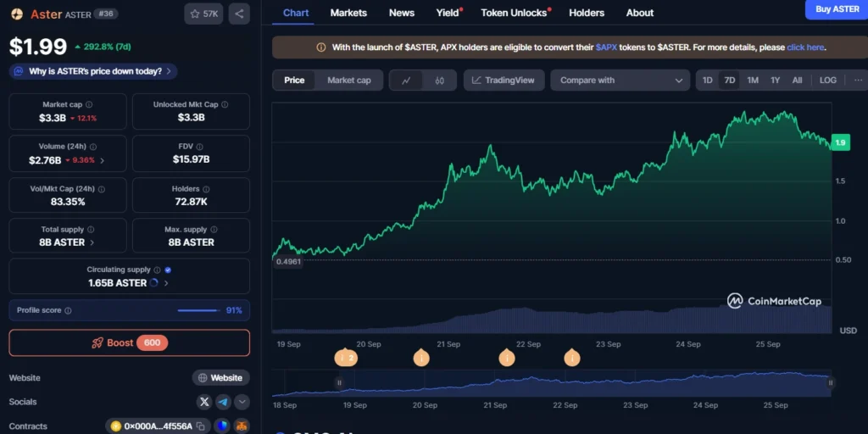Click the MetaMask fox icon
868x434 pixels.
[241, 426]
